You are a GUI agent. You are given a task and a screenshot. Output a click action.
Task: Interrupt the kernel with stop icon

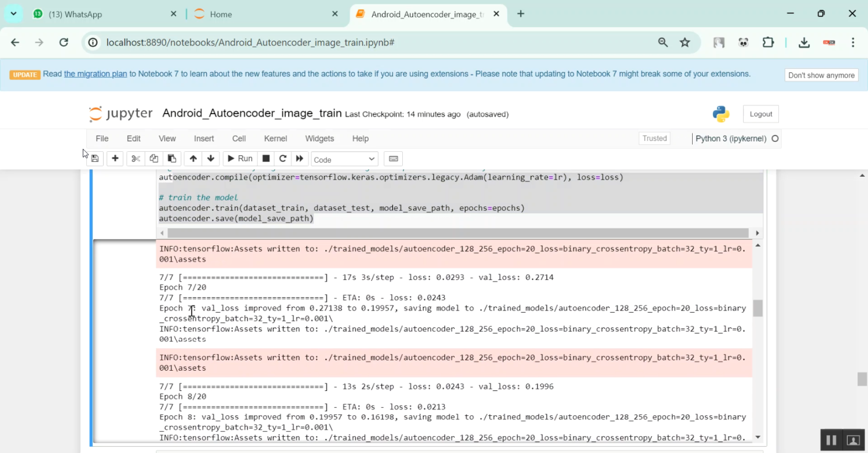pyautogui.click(x=266, y=159)
